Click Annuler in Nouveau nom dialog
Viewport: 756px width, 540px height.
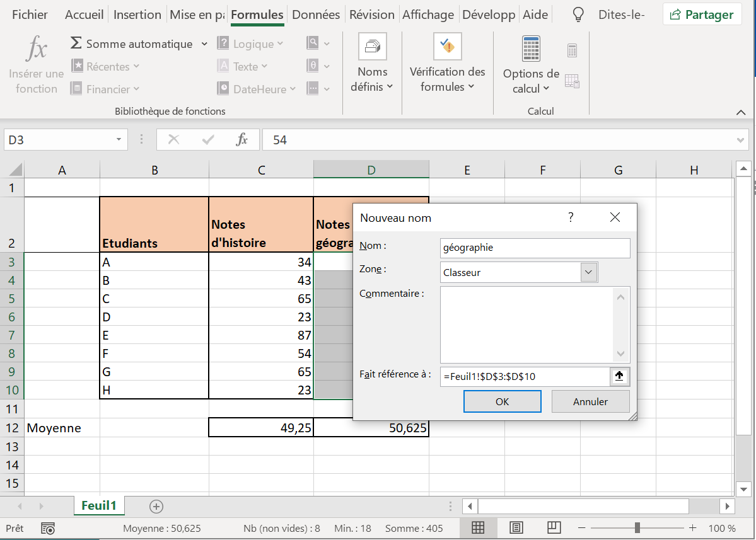590,401
